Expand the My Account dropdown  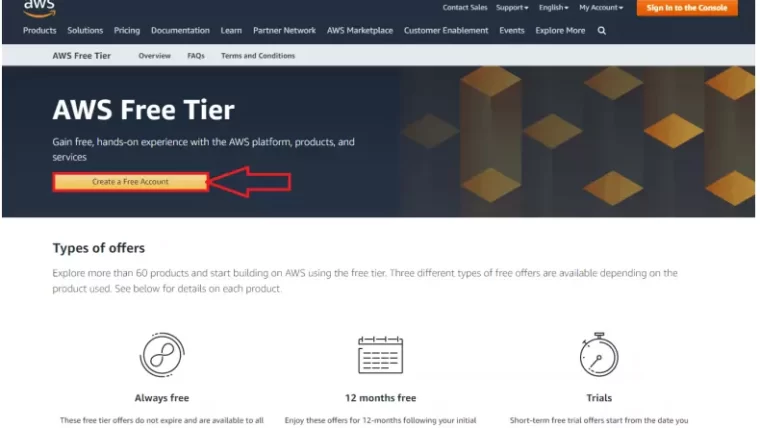(x=601, y=8)
